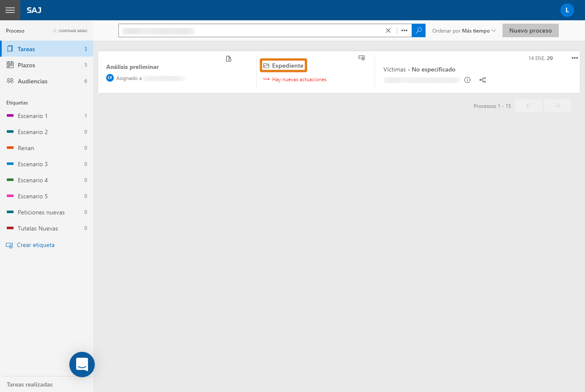This screenshot has width=585, height=392.
Task: Go to next page arrow
Action: tap(558, 106)
